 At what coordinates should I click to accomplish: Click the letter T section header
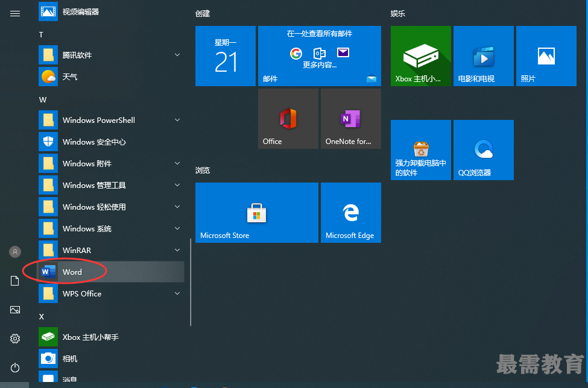click(x=41, y=35)
